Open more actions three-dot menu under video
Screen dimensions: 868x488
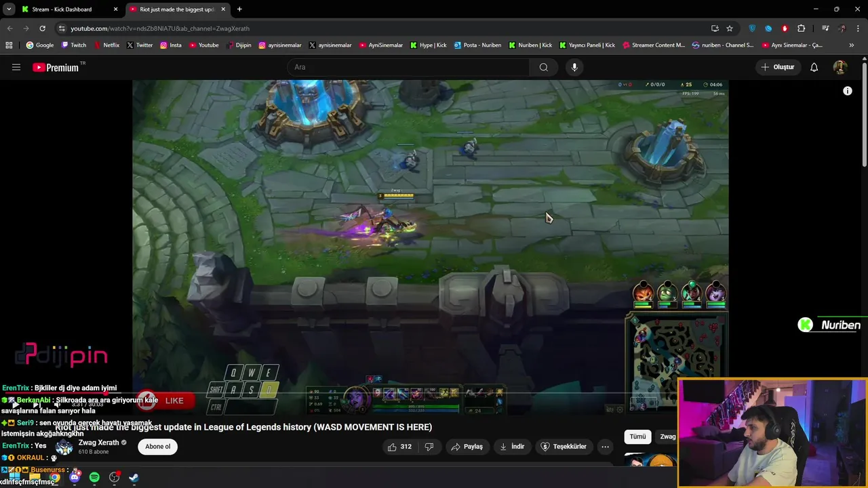tap(605, 447)
